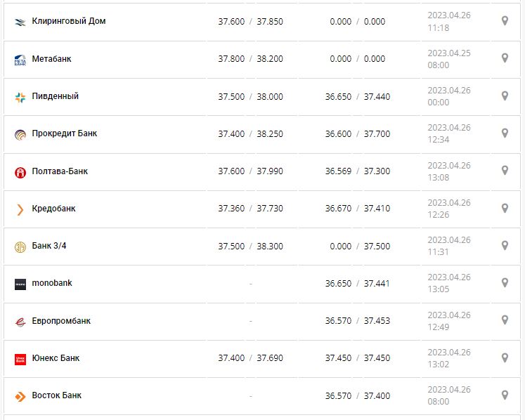The width and height of the screenshot is (525, 420).
Task: Go to the Полтава-Банк page
Action: click(x=60, y=171)
